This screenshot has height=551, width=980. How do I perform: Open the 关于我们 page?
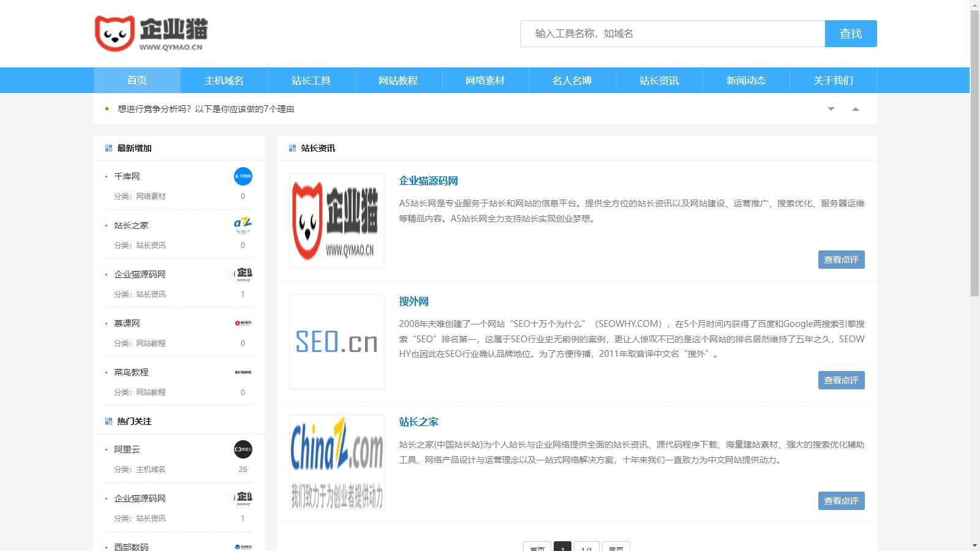[833, 80]
